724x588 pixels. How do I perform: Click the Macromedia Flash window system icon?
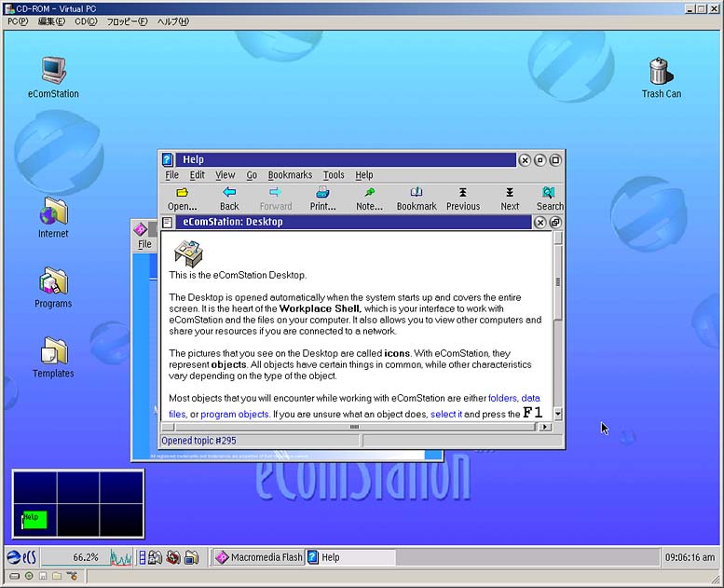coord(140,229)
